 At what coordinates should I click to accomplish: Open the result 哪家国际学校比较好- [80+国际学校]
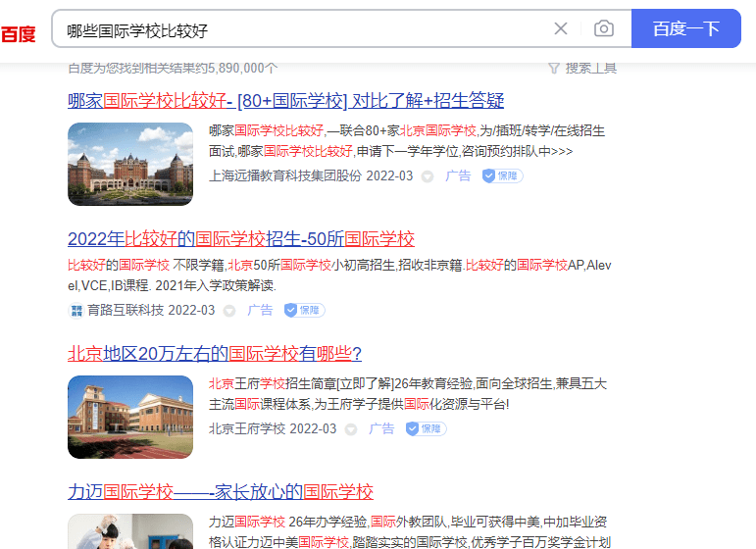pyautogui.click(x=286, y=101)
